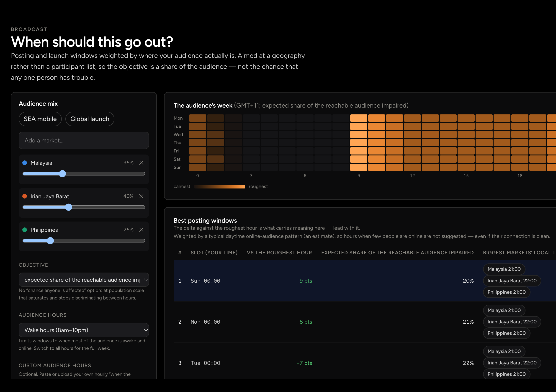Click the Slot (Your Time) column header

(214, 253)
